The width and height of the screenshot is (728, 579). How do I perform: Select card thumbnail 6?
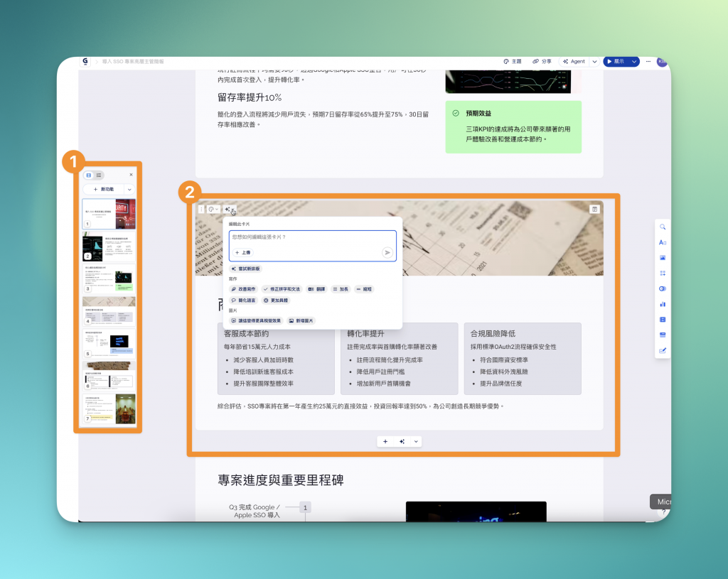tap(109, 375)
